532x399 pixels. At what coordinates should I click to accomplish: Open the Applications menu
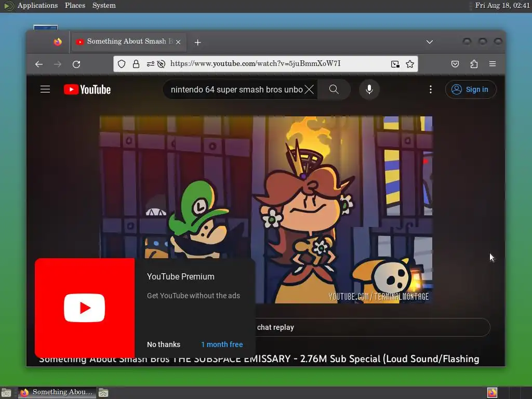coord(37,5)
